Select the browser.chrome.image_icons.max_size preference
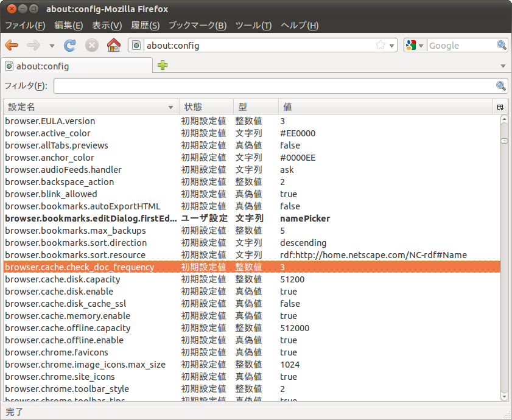 (x=252, y=364)
